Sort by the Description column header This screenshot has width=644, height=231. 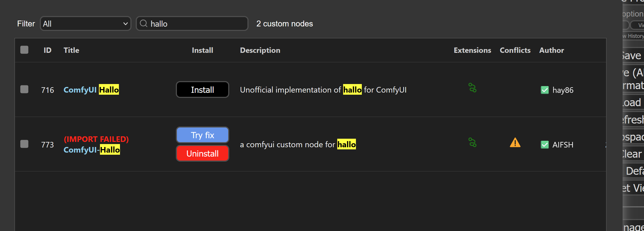coord(260,50)
